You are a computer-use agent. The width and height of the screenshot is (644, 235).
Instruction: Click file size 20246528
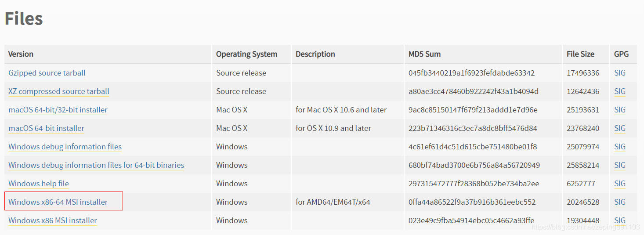tap(583, 202)
